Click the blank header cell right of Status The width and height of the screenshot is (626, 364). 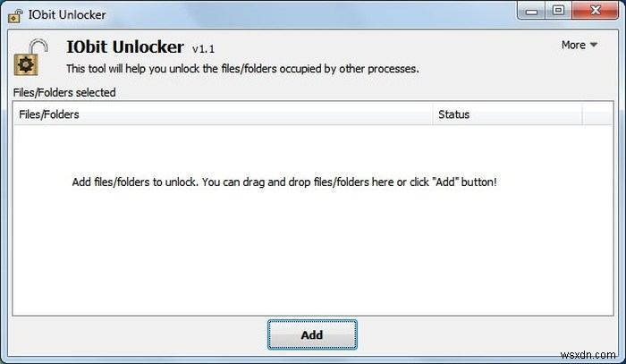click(x=596, y=114)
